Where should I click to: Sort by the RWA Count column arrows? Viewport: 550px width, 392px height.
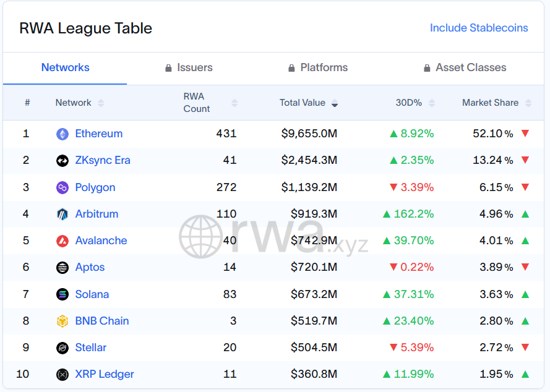[234, 103]
